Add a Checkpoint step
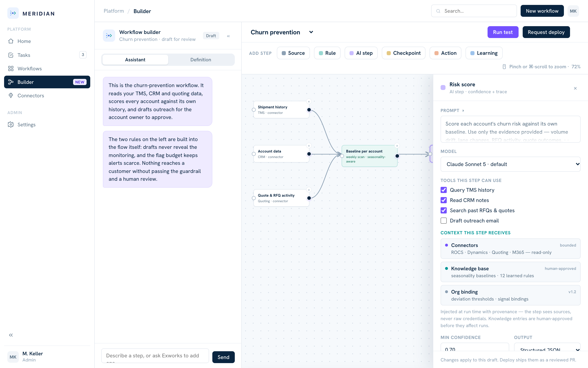This screenshot has width=588, height=368. coord(404,53)
